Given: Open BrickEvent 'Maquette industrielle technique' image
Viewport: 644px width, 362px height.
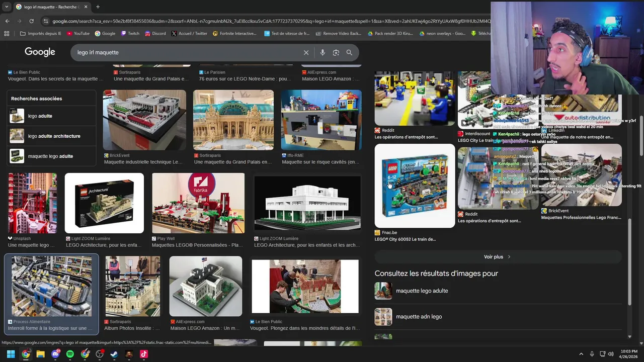Looking at the screenshot, I should [144, 120].
